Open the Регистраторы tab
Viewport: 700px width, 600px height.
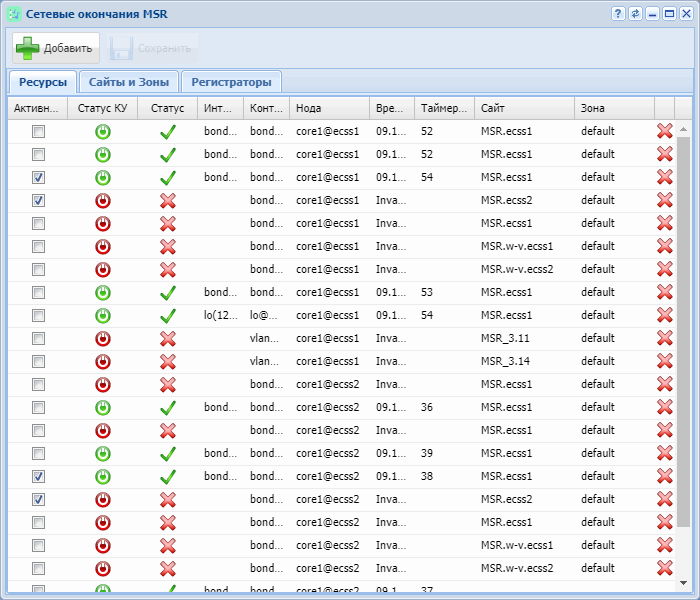pos(231,82)
